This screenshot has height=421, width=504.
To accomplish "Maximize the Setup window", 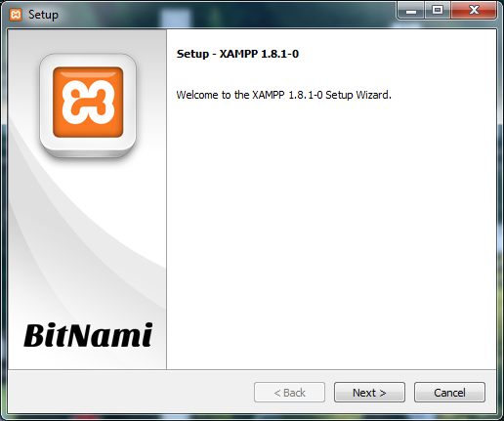I will (x=438, y=11).
